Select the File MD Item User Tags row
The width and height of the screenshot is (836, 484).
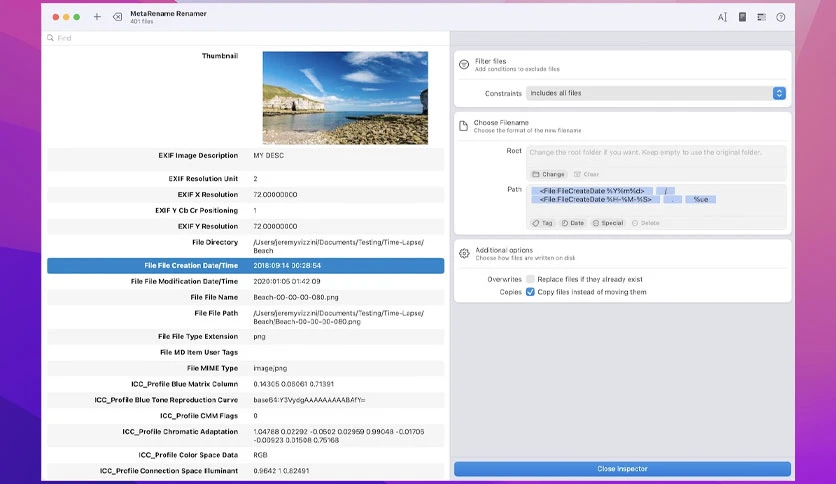pos(245,352)
